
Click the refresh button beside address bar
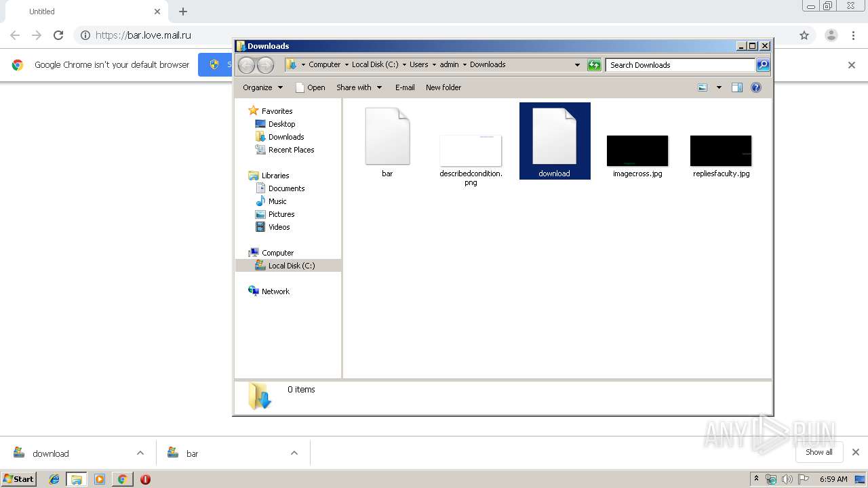pyautogui.click(x=594, y=65)
